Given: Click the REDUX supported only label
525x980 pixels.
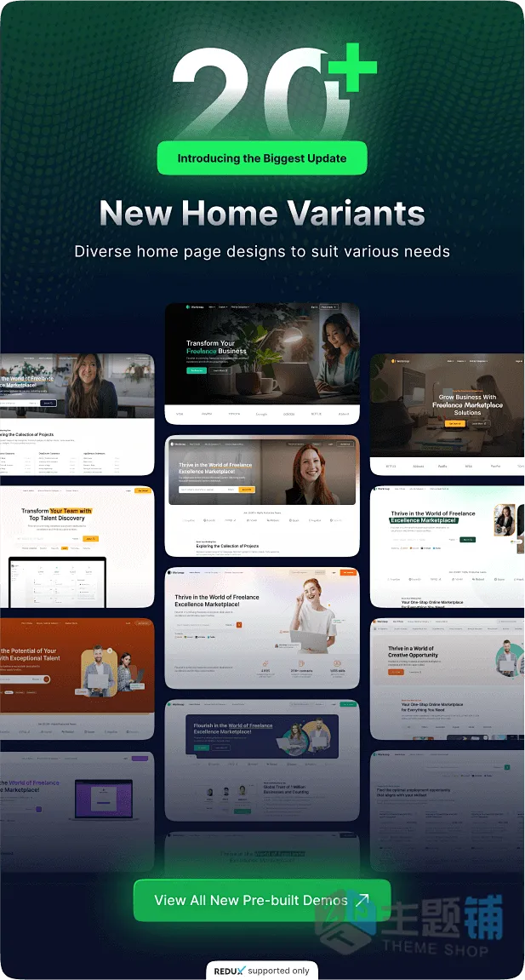Looking at the screenshot, I should point(261,971).
